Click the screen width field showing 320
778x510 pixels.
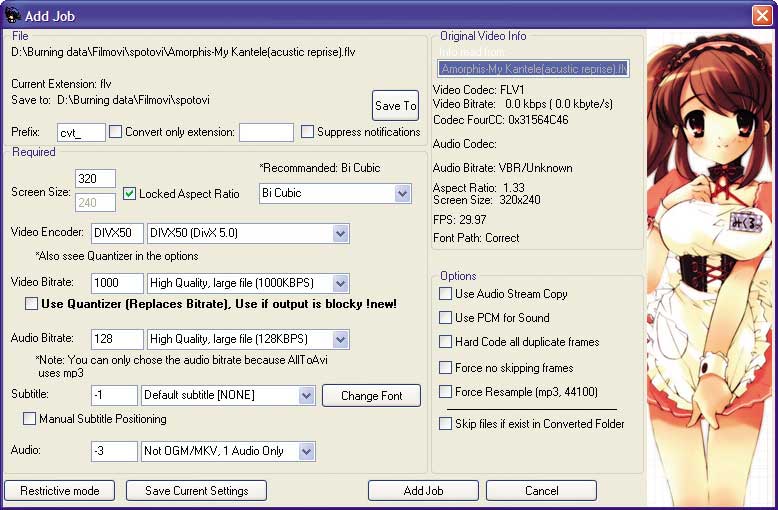coord(95,179)
